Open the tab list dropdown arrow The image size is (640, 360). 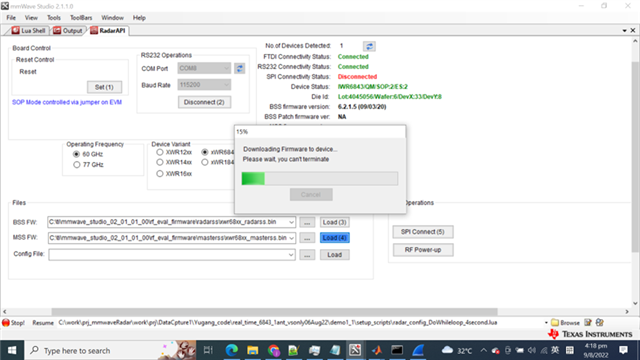(x=624, y=31)
